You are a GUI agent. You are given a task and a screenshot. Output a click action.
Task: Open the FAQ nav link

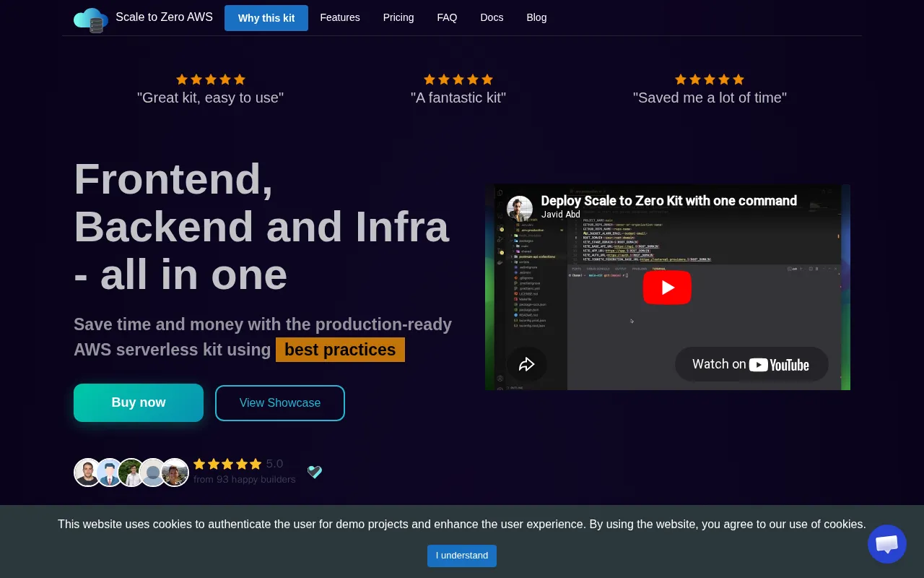447,17
